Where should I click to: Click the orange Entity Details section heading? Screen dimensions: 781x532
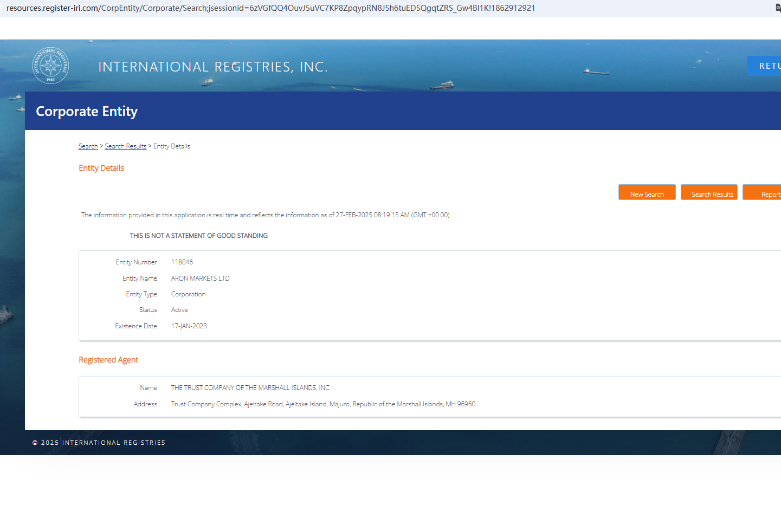click(x=101, y=168)
